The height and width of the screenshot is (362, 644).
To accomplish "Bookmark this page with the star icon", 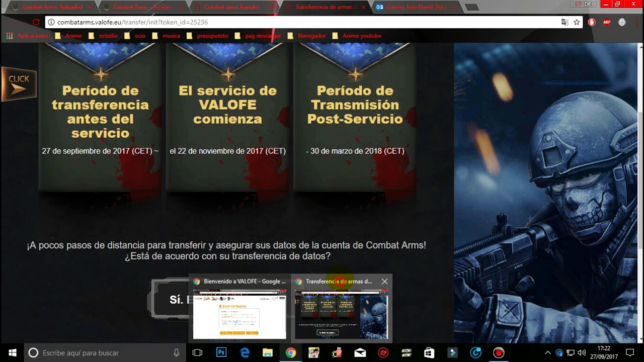I will 577,22.
